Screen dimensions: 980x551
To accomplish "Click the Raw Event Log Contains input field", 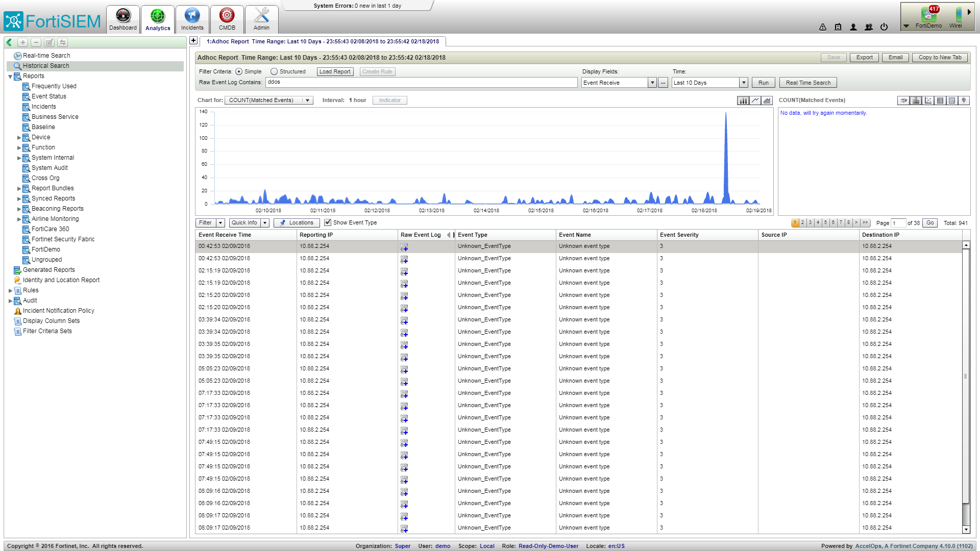I will [x=421, y=82].
